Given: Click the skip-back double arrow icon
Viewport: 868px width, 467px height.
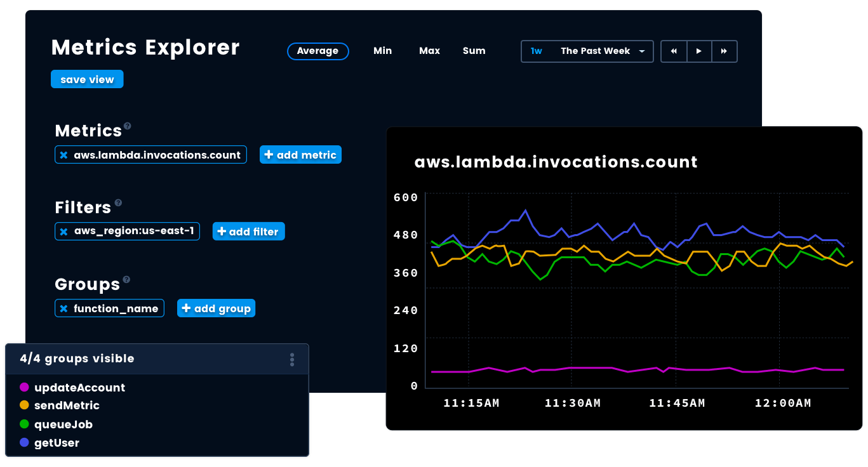Looking at the screenshot, I should [x=674, y=51].
